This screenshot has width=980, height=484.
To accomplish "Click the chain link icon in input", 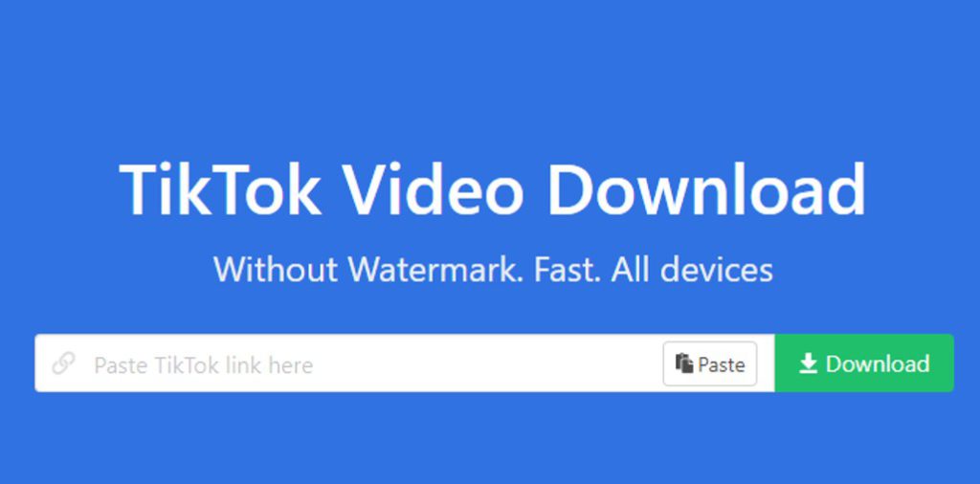I will tap(63, 363).
